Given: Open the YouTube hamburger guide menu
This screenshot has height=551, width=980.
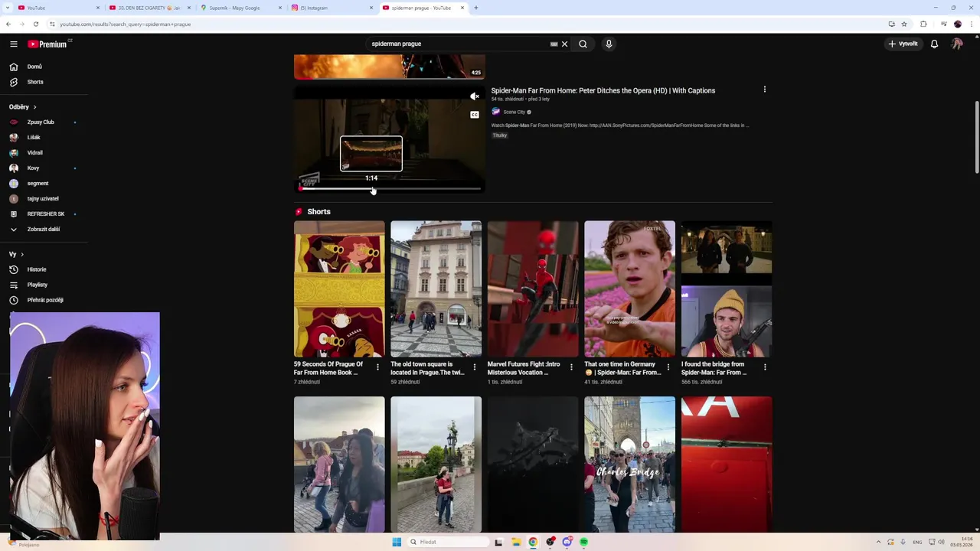Looking at the screenshot, I should coord(14,44).
